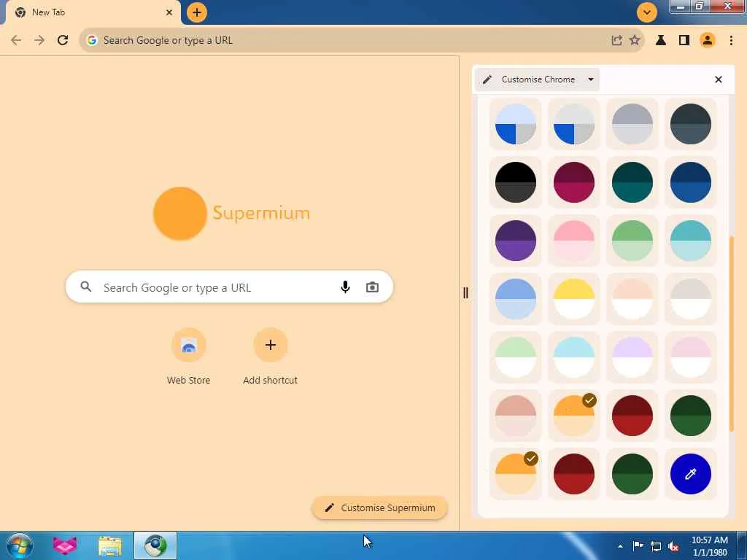Viewport: 747px width, 560px height.
Task: Open the Customise Chrome panel dropdown
Action: pos(538,79)
